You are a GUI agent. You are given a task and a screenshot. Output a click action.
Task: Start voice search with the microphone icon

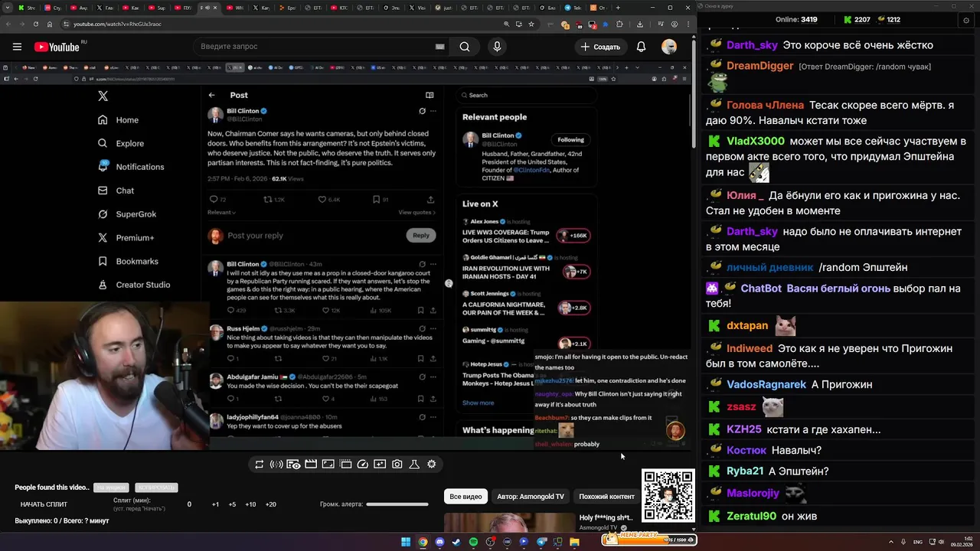coord(497,47)
